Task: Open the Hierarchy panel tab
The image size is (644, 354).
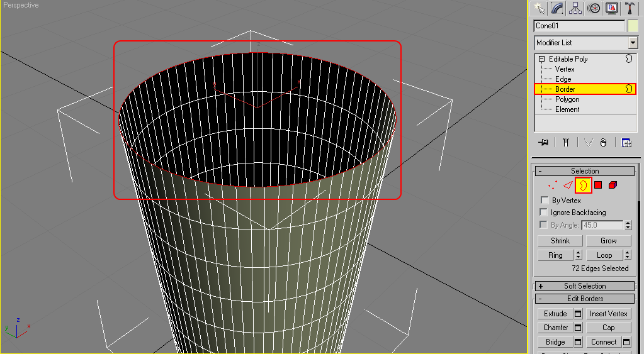Action: [575, 8]
